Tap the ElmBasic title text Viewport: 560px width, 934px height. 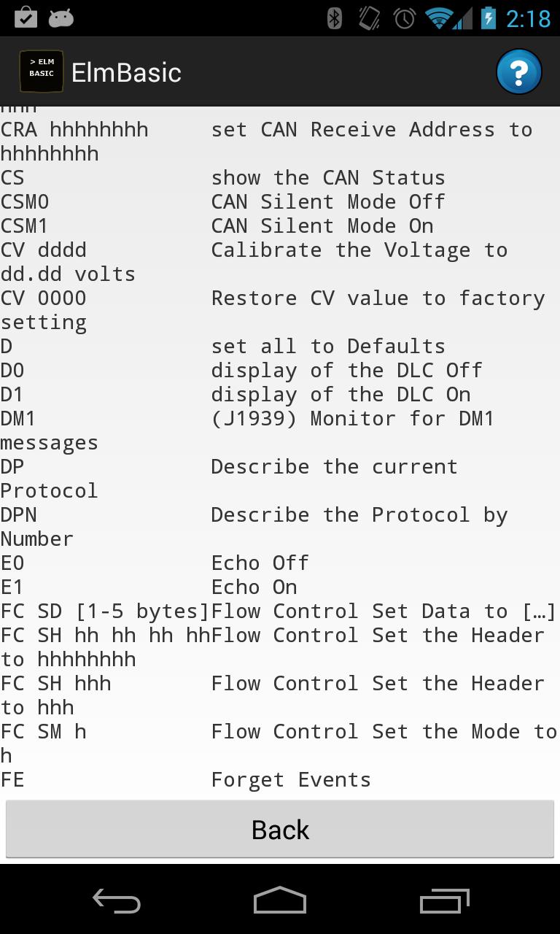click(x=126, y=72)
